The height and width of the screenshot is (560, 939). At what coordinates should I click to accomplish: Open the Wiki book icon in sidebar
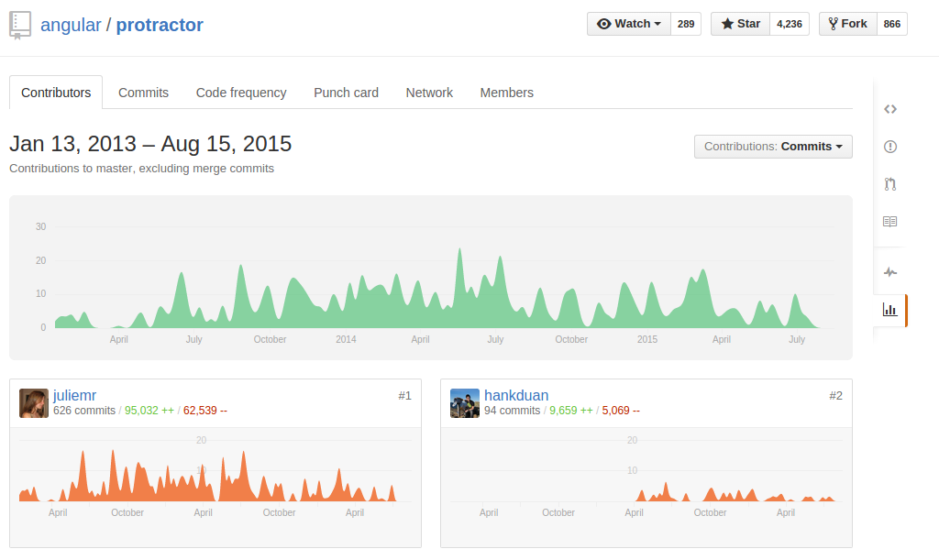889,222
